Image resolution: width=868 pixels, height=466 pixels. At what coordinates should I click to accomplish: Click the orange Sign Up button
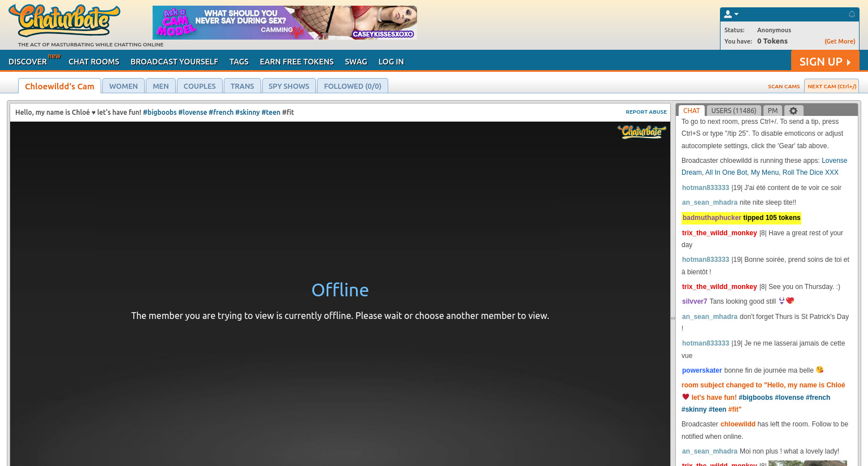[825, 61]
